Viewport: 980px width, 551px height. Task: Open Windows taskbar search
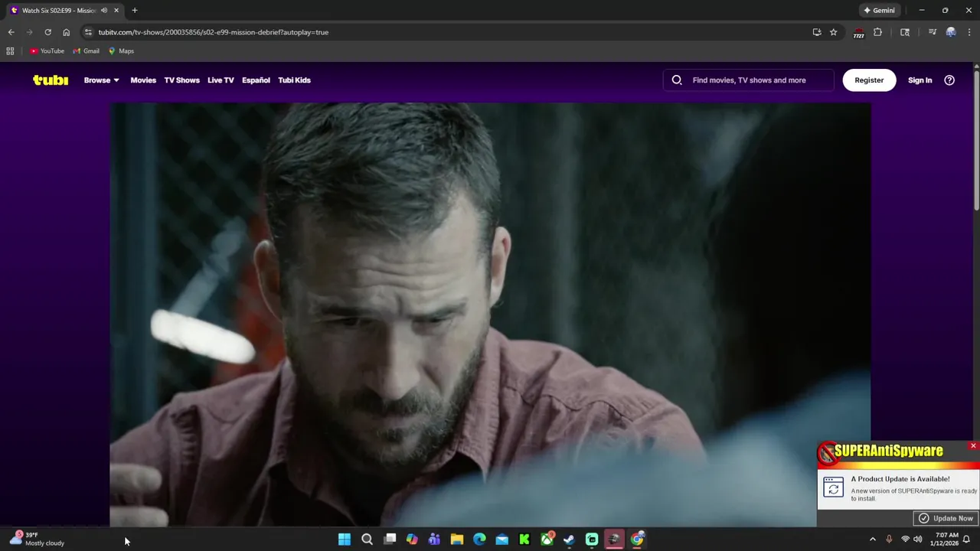367,540
